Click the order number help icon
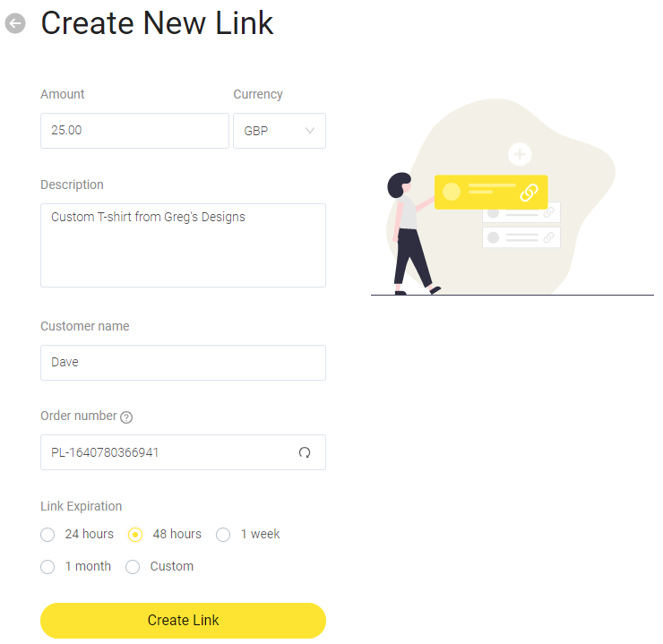Screen dimensions: 663x644 (126, 417)
